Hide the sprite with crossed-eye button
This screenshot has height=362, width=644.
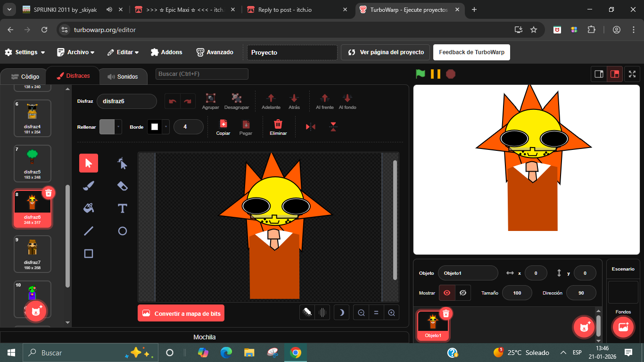tap(463, 293)
